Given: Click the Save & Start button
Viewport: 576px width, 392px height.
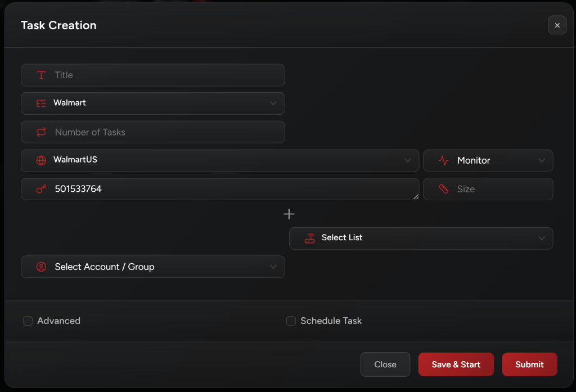Looking at the screenshot, I should (456, 364).
